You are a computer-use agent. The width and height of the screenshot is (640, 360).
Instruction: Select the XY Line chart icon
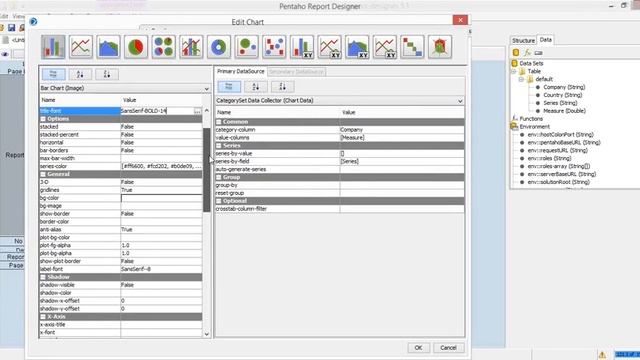(329, 47)
